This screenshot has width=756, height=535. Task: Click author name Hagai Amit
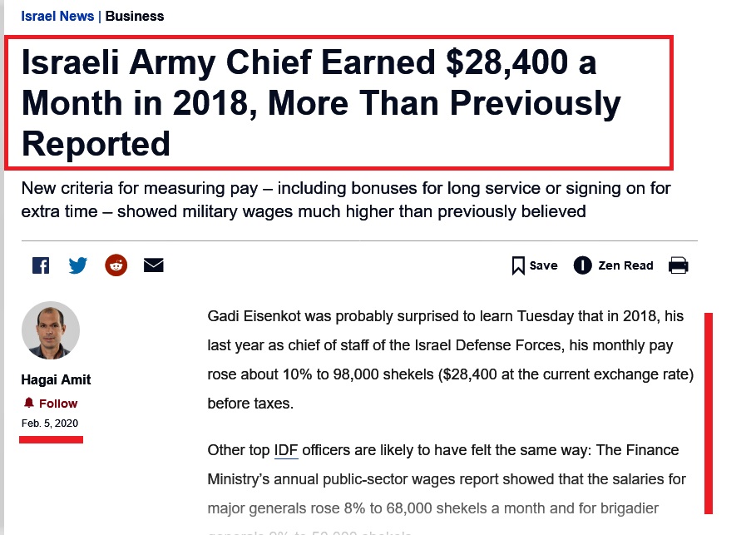[56, 380]
